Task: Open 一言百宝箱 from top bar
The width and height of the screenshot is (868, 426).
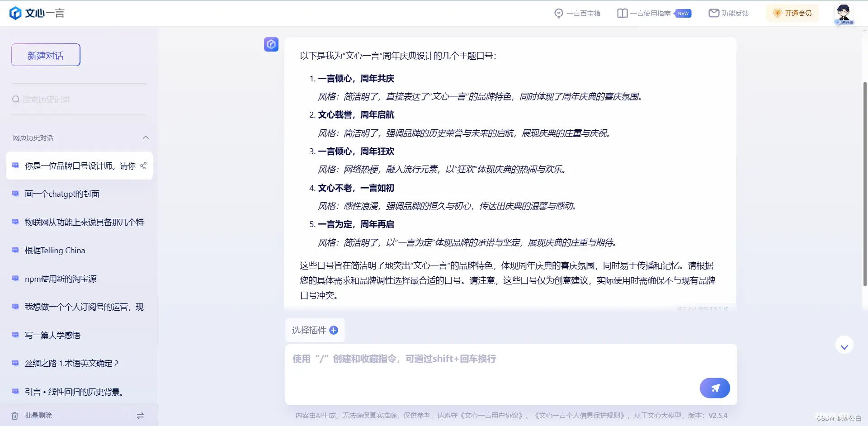Action: click(577, 13)
